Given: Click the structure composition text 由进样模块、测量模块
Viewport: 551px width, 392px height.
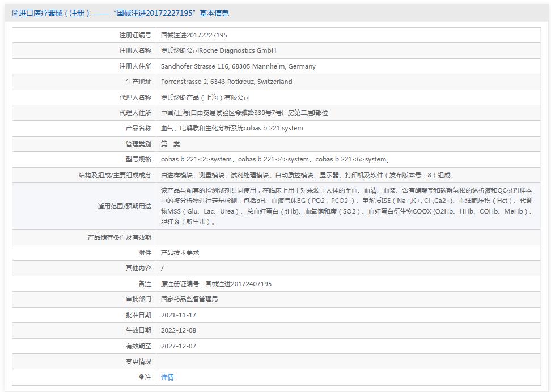Looking at the screenshot, I should tap(308, 175).
